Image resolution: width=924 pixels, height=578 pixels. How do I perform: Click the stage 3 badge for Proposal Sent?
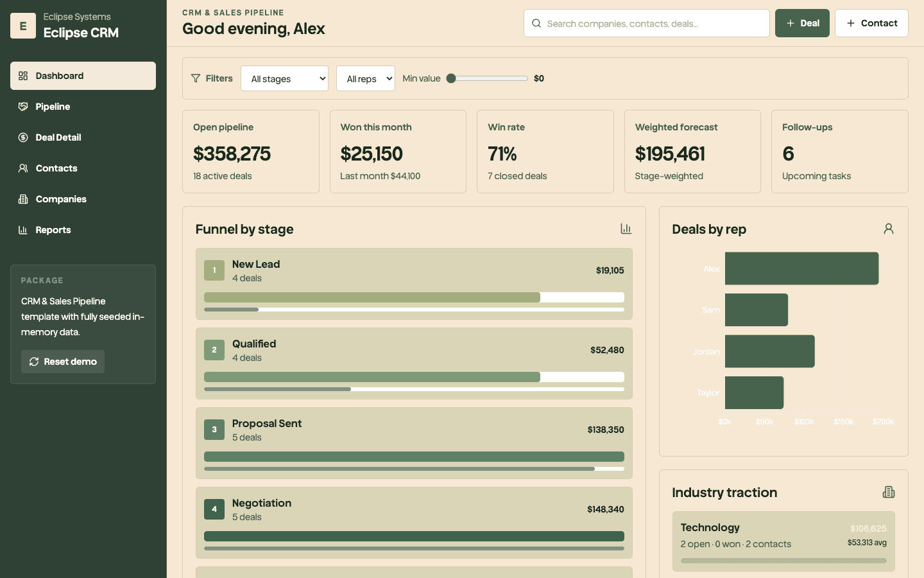point(214,430)
